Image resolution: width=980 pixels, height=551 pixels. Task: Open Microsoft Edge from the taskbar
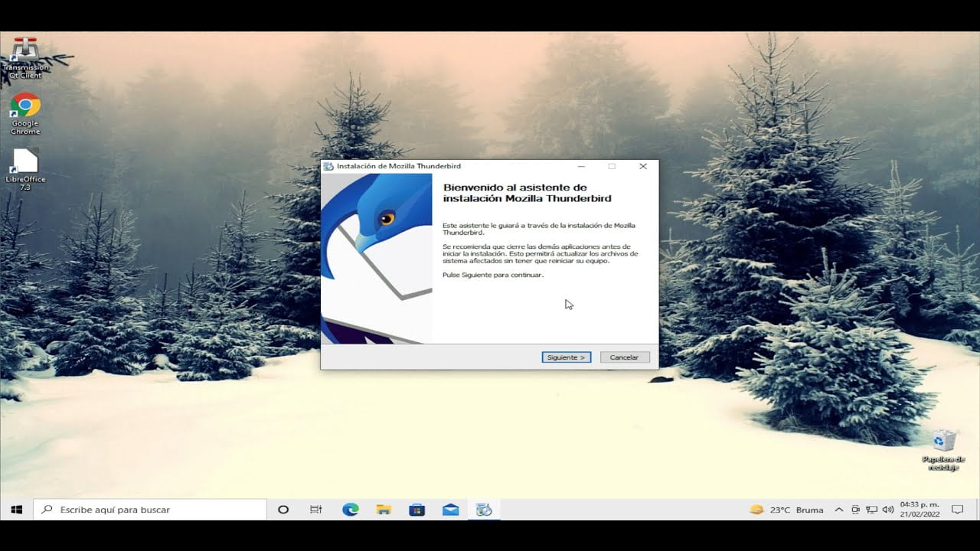click(349, 508)
